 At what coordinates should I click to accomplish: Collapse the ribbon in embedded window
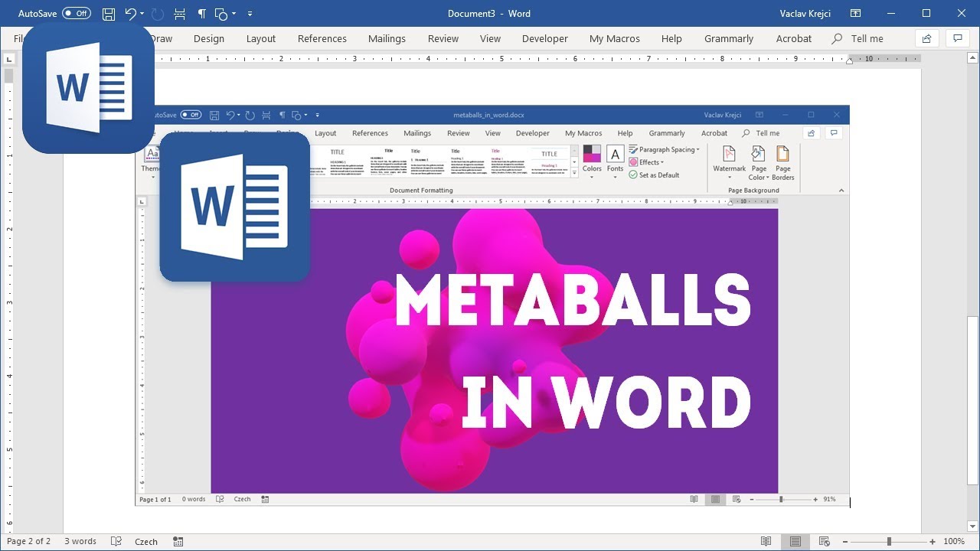[841, 191]
